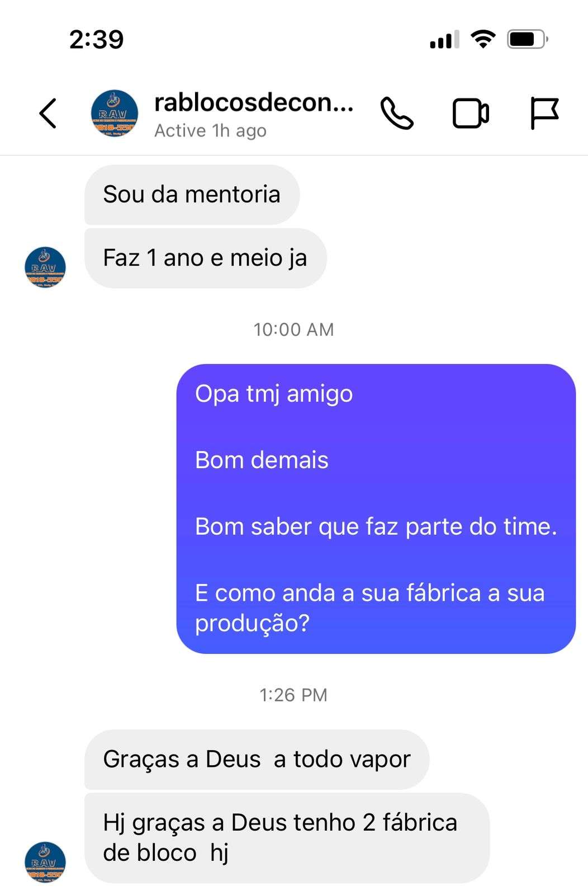Tap the 10:00 AM timestamp
Image resolution: width=588 pixels, height=895 pixels.
point(293,329)
